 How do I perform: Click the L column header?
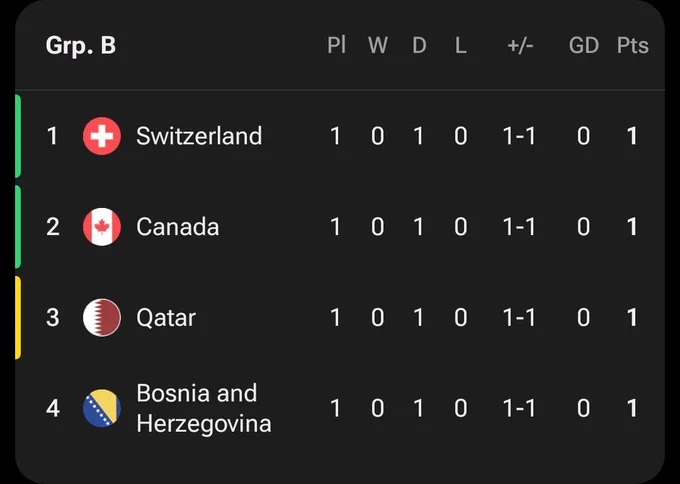click(461, 45)
